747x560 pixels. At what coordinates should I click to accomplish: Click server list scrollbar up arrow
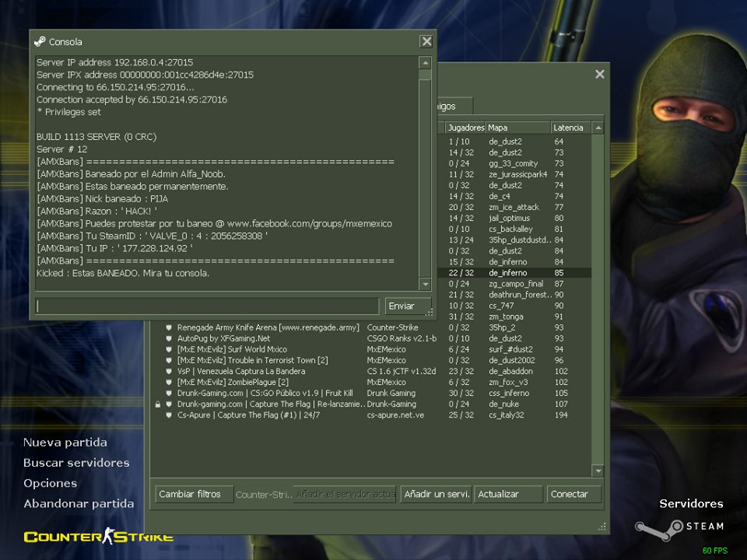(x=598, y=128)
